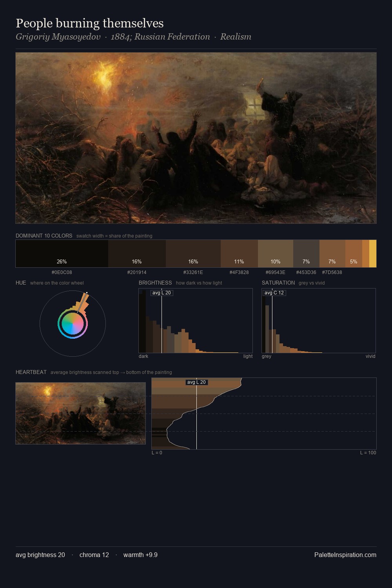Click the hue color wheel center
Image resolution: width=392 pixels, height=588 pixels.
73,323
